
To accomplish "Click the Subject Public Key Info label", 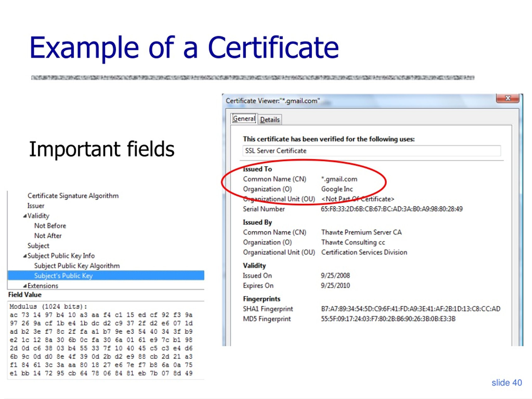I will 61,256.
